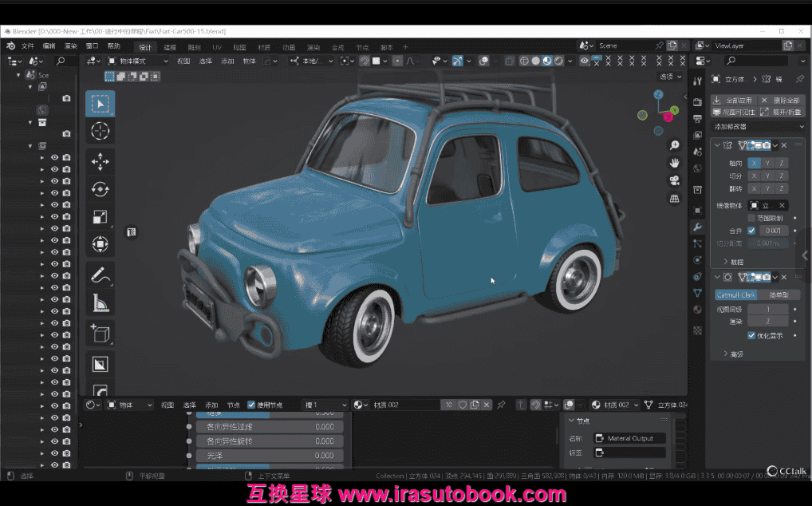Viewport: 812px width, 506px height.
Task: Select the Measure tool
Action: click(x=101, y=303)
